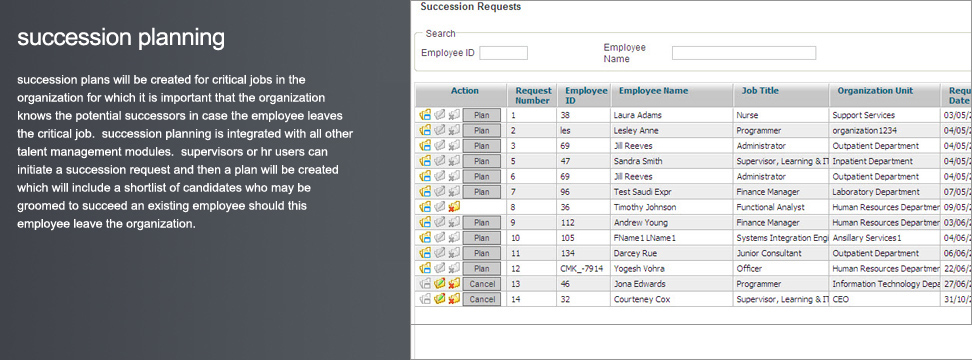972x360 pixels.
Task: Click the yellow folder icon for Andrew Young
Action: click(x=425, y=222)
